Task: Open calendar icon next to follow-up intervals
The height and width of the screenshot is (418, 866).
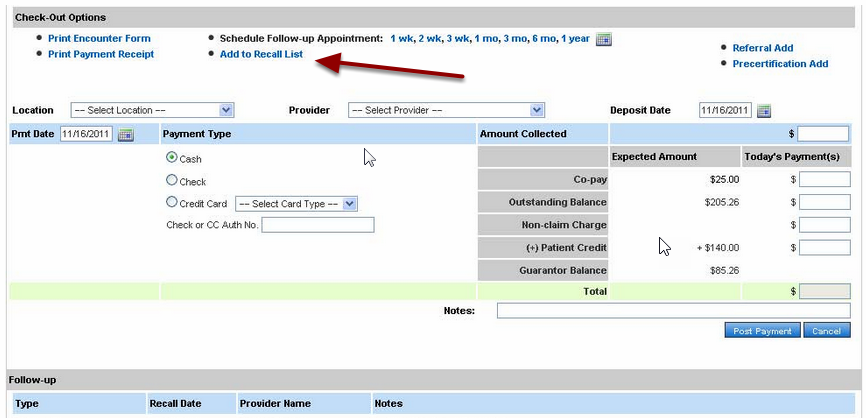Action: pyautogui.click(x=603, y=39)
